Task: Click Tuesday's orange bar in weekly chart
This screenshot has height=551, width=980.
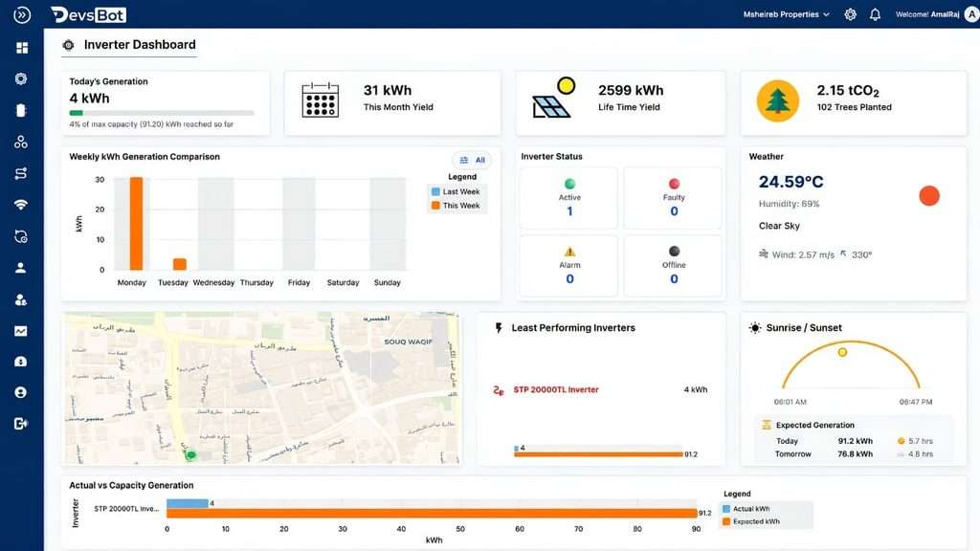Action: click(x=180, y=264)
